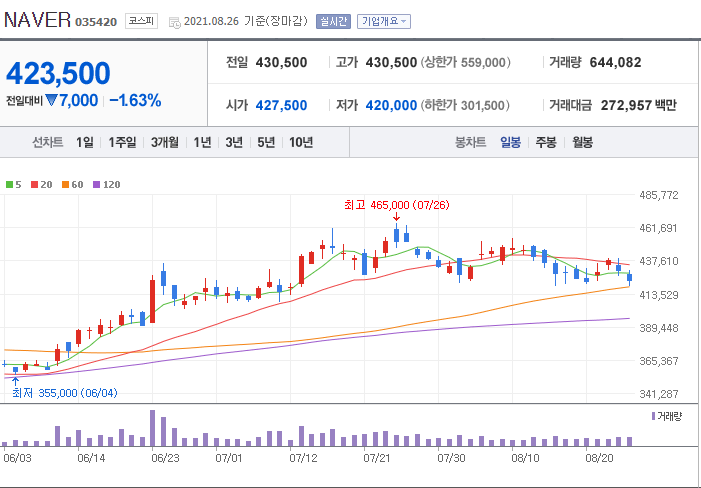Click the 413,529 price axis label
701x488 pixels.
point(659,295)
